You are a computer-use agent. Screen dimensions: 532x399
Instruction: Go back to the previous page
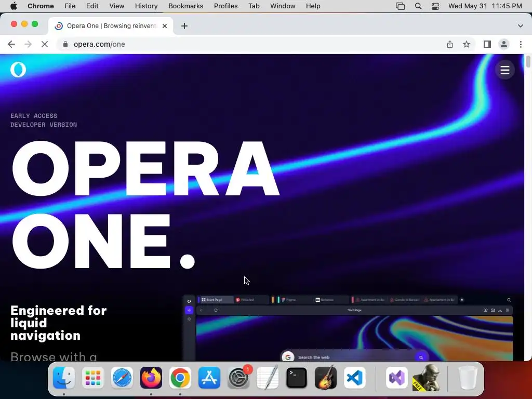[x=11, y=44]
